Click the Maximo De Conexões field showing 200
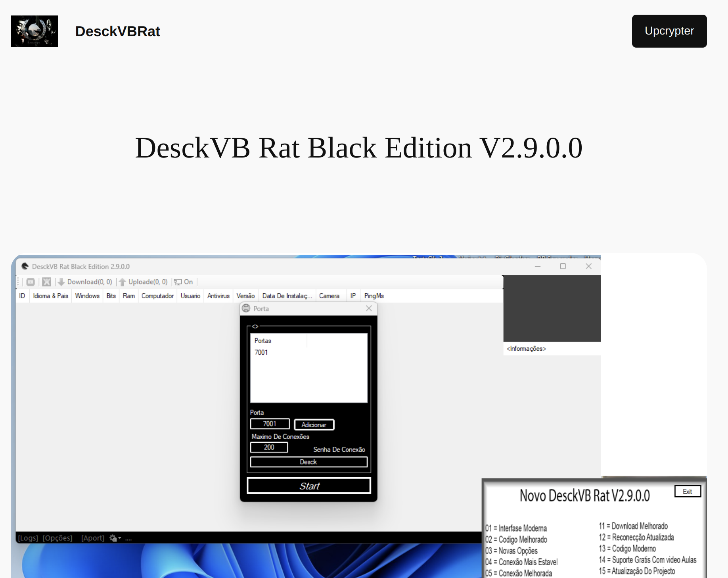The image size is (728, 578). click(x=269, y=447)
